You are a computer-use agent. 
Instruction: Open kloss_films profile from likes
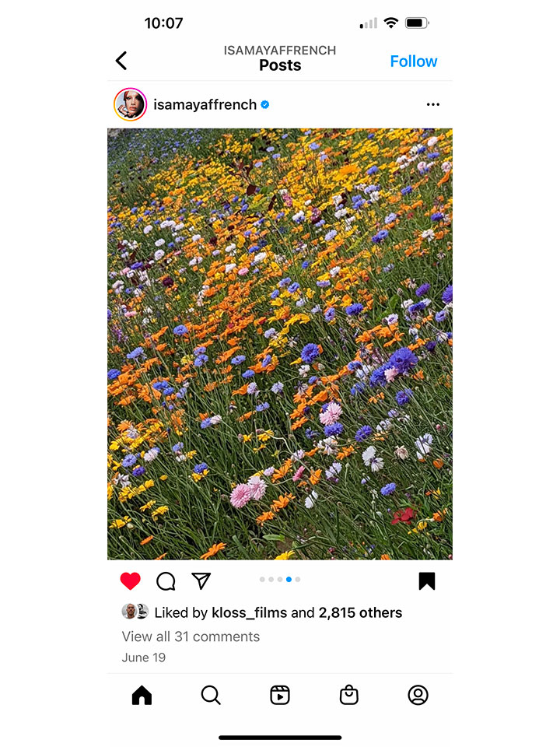[249, 612]
